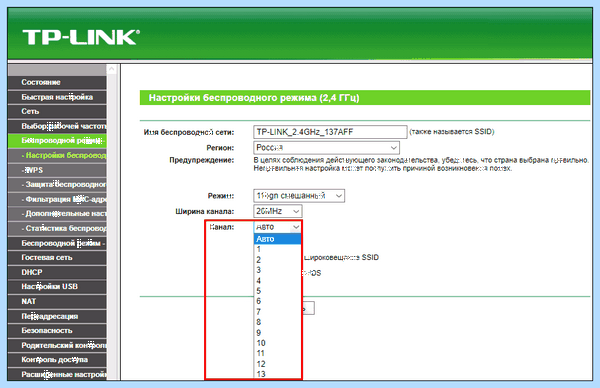Open the NAT sidebar item
The width and height of the screenshot is (600, 388).
pos(57,302)
